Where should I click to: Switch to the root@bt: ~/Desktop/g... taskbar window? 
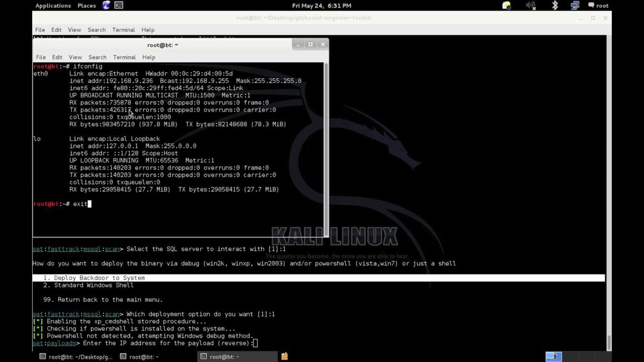point(76,357)
